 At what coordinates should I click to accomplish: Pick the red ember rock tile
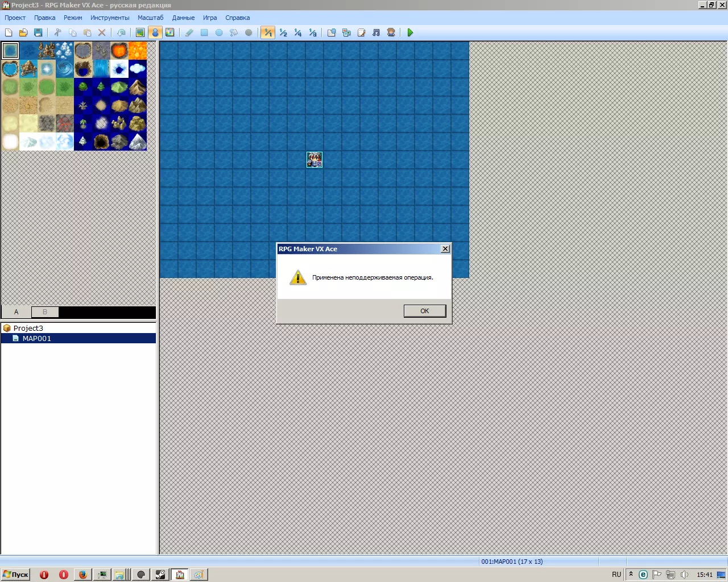(65, 123)
